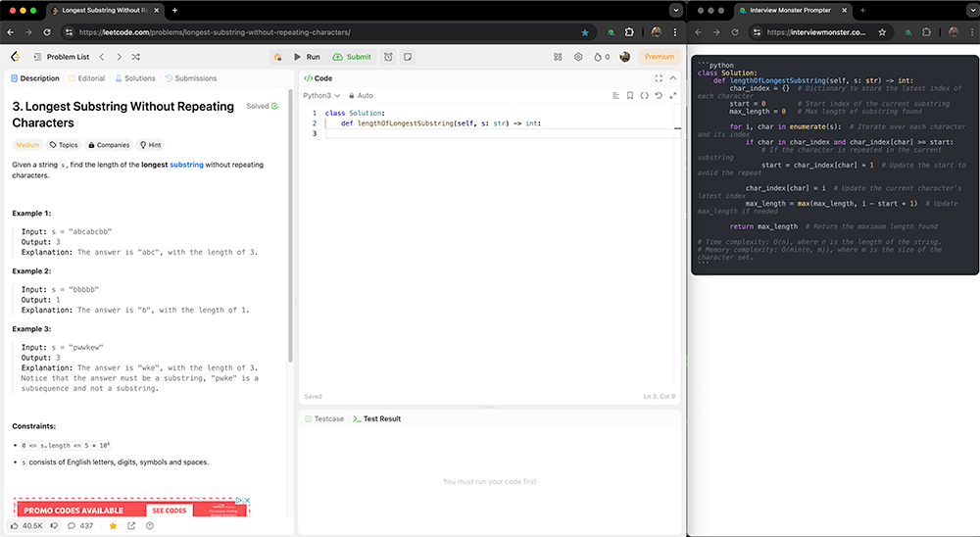Switch to the Test Result tab
Screen dimensions: 980x537
[377, 418]
